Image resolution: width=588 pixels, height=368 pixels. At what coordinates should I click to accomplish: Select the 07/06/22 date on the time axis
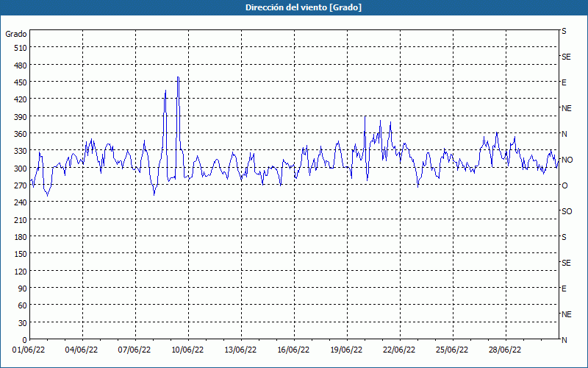tap(135, 350)
